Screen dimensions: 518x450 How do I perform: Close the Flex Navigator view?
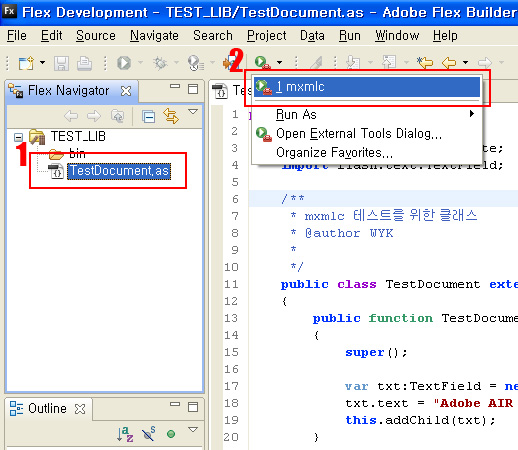(126, 91)
